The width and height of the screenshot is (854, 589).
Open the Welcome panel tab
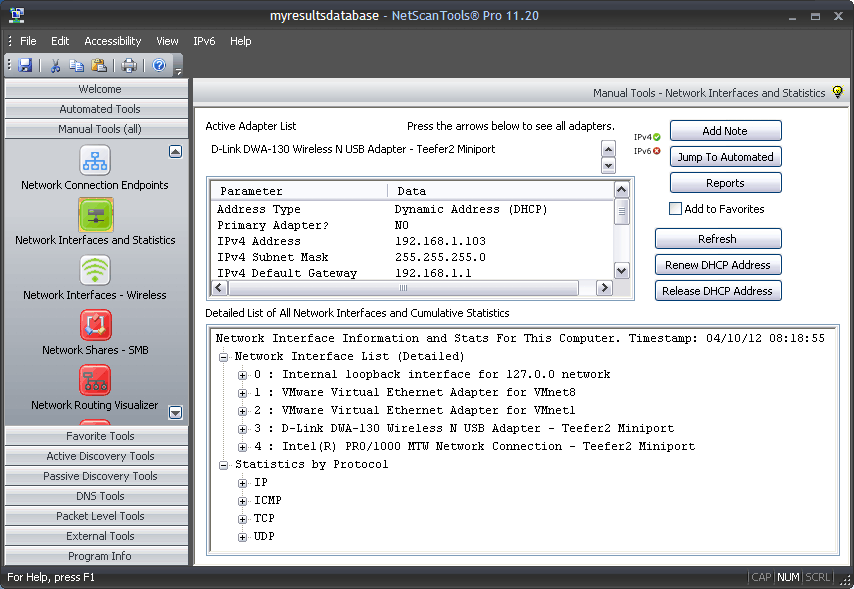point(96,89)
